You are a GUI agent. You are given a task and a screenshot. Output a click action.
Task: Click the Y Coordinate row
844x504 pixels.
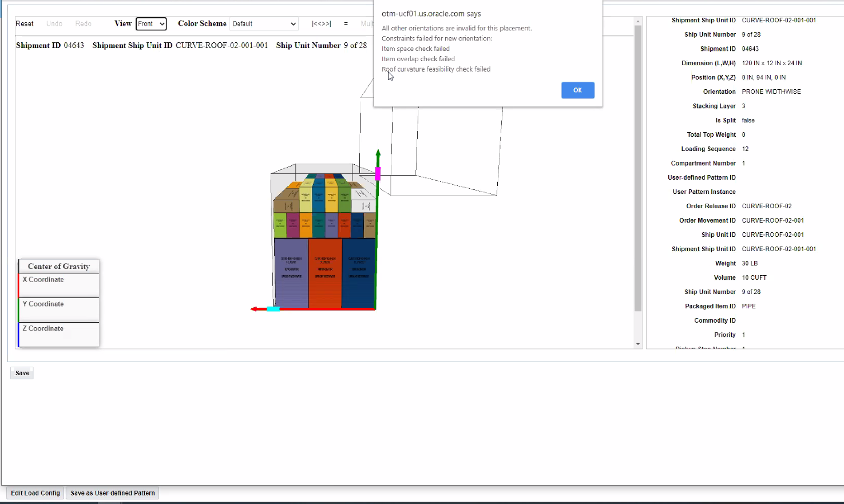[59, 309]
